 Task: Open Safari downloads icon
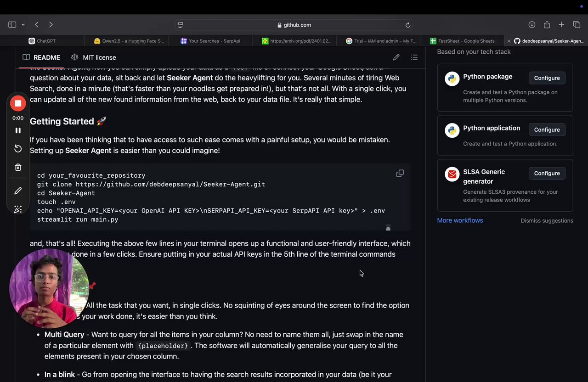tap(532, 25)
